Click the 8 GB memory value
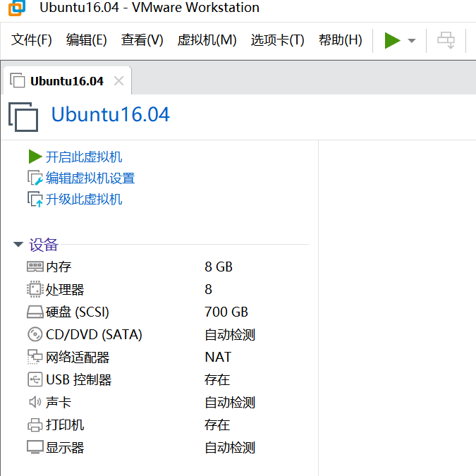Viewport: 476px width, 476px height. tap(219, 267)
